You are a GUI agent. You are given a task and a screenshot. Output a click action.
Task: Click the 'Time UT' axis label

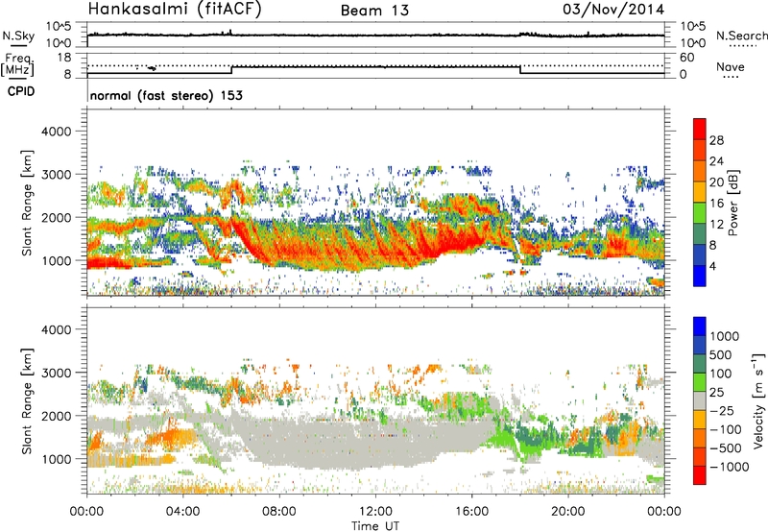tap(375, 526)
